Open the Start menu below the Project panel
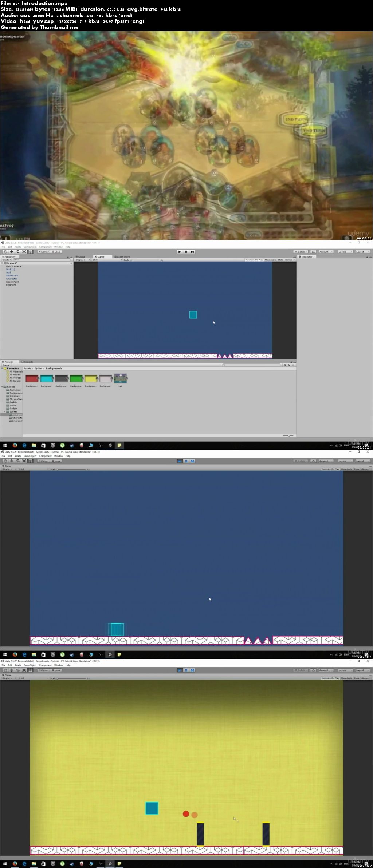 (x=5, y=445)
